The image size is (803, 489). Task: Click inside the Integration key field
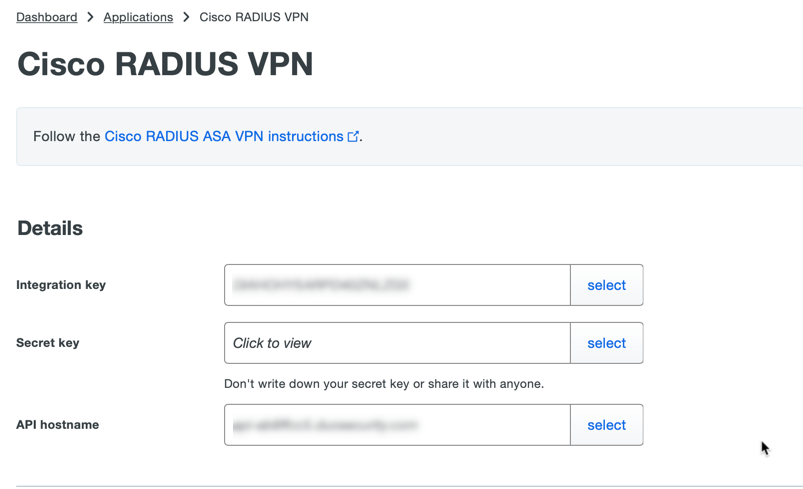(397, 285)
